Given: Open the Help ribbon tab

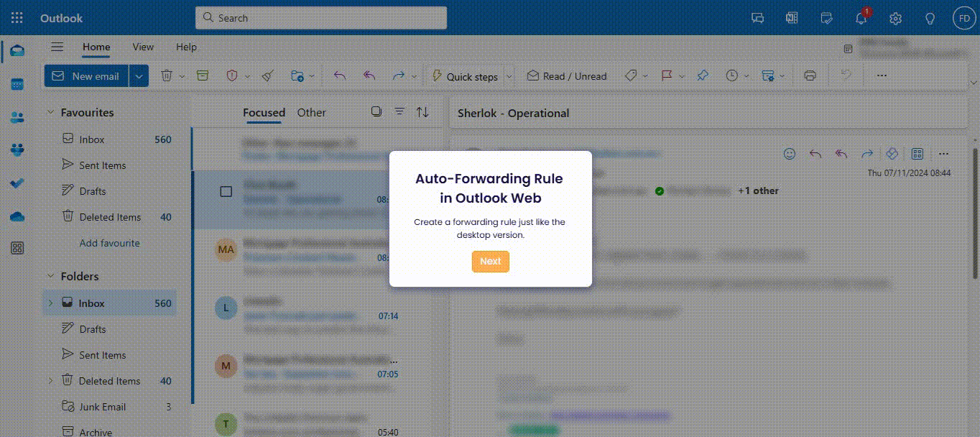Looking at the screenshot, I should pyautogui.click(x=186, y=47).
